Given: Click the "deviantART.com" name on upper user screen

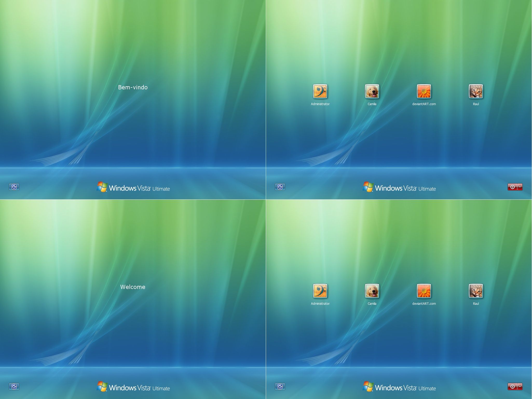Looking at the screenshot, I should pos(424,104).
